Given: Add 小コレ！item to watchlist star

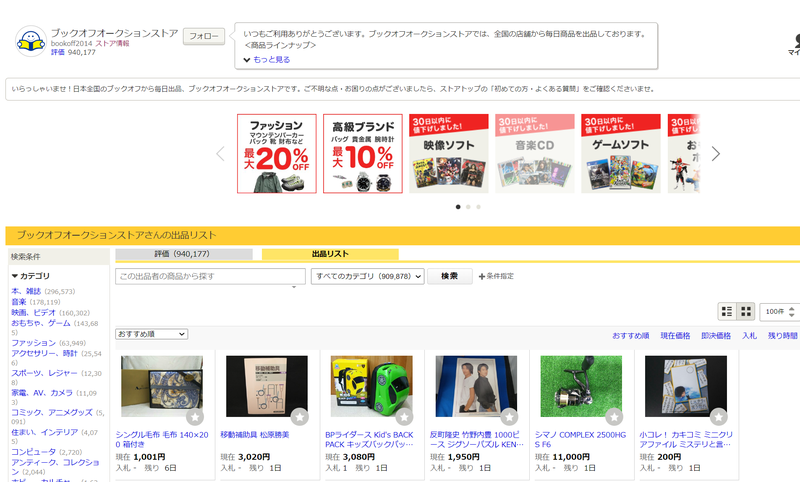Looking at the screenshot, I should point(719,417).
